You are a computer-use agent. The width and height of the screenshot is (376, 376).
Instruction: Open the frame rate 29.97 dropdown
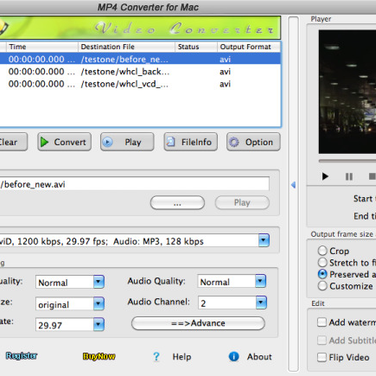pos(99,325)
